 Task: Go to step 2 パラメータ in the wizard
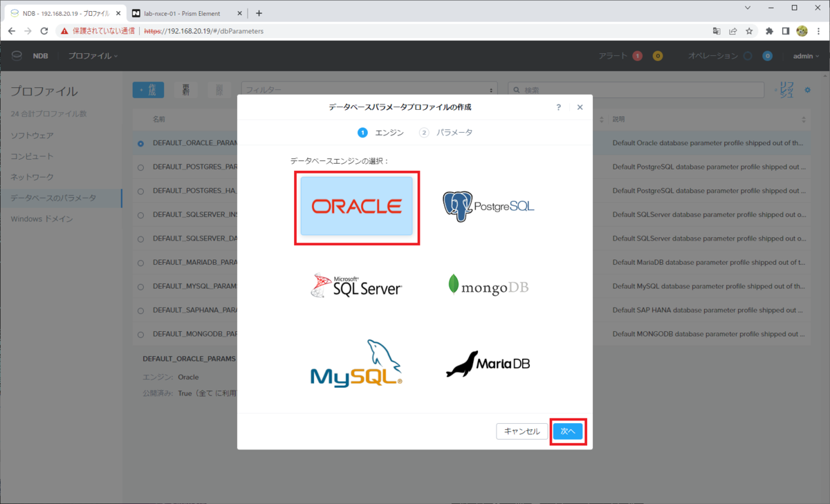click(446, 132)
